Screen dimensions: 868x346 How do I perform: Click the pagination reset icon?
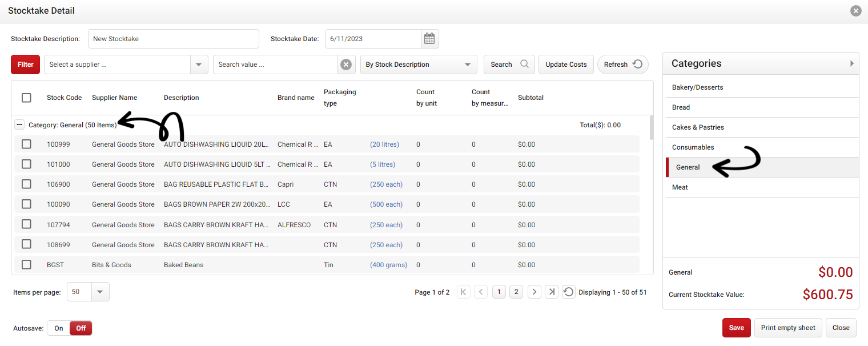click(568, 291)
